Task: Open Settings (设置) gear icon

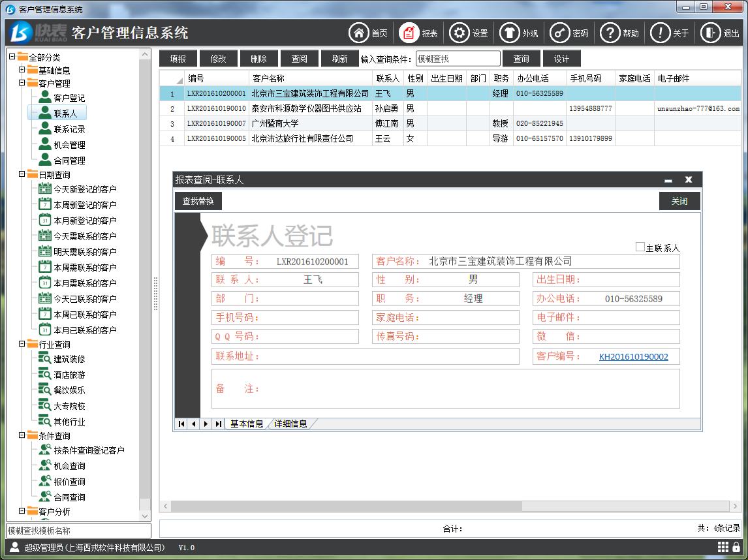Action: (x=460, y=33)
